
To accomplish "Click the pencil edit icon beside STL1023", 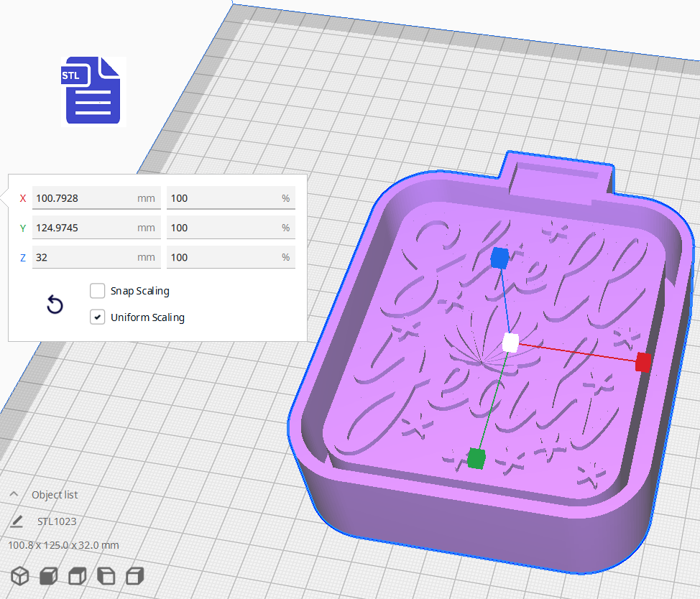I will pyautogui.click(x=16, y=521).
